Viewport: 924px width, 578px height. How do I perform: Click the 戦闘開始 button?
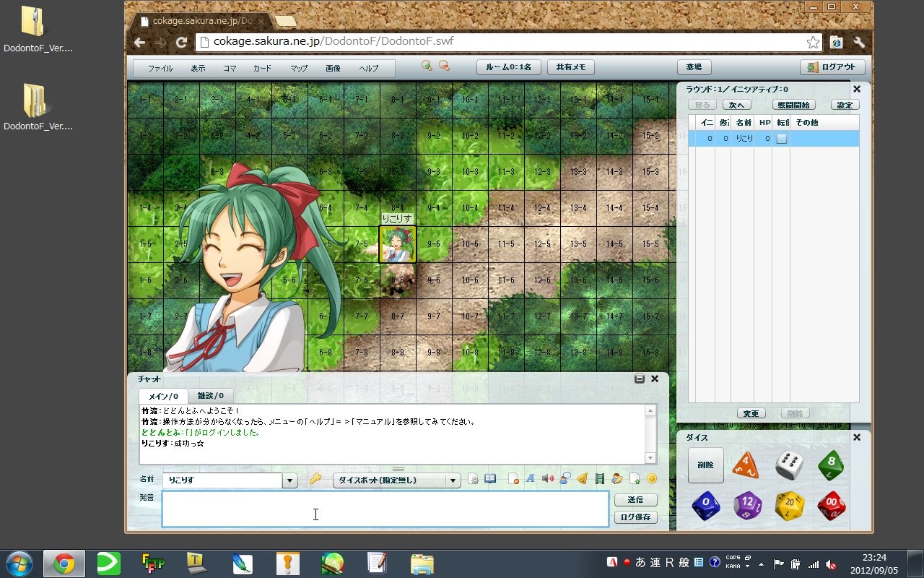tap(794, 105)
